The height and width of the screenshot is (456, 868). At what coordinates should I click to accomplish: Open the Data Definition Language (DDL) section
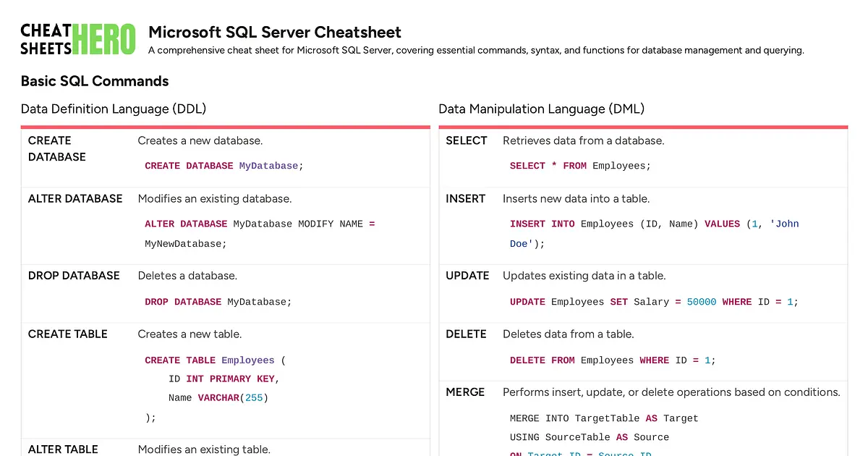114,109
